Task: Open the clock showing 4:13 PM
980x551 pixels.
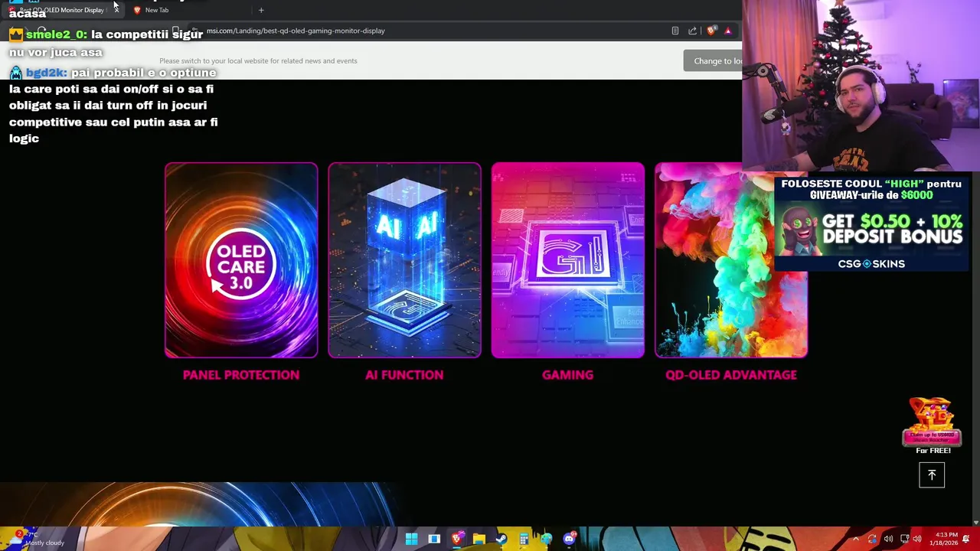Action: click(x=945, y=539)
